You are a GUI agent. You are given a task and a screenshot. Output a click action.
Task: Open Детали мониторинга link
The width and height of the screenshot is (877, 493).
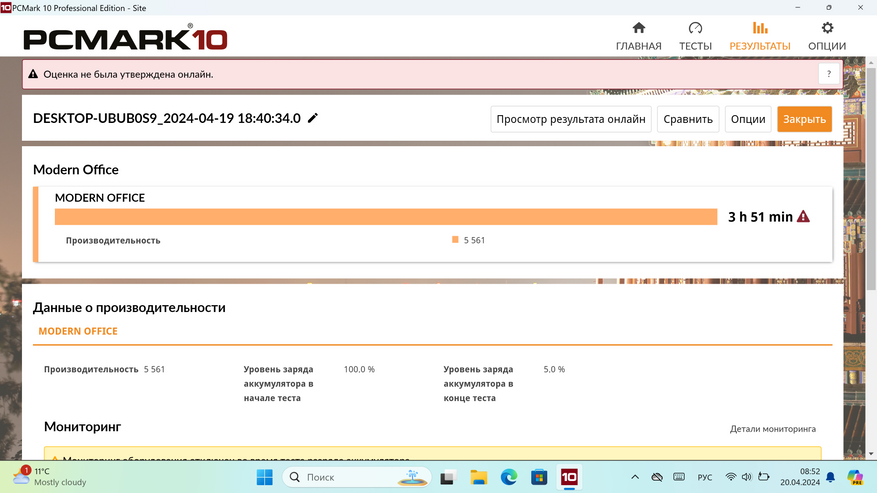pos(772,429)
